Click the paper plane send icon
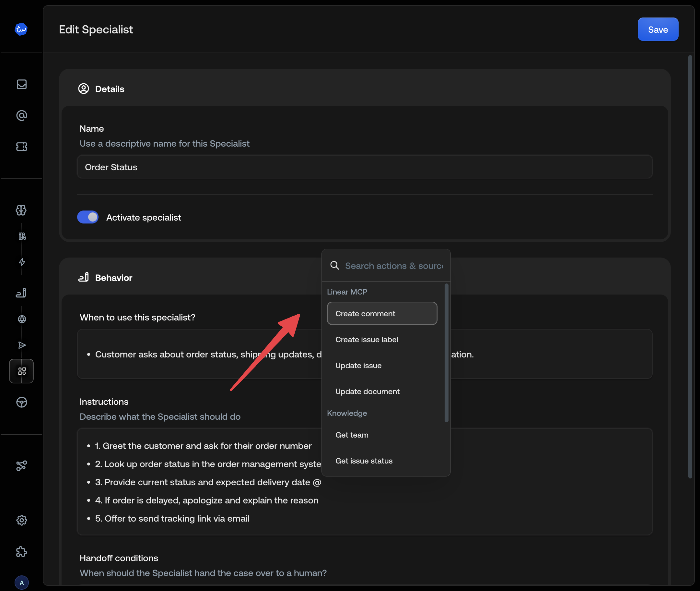The image size is (700, 591). tap(22, 345)
